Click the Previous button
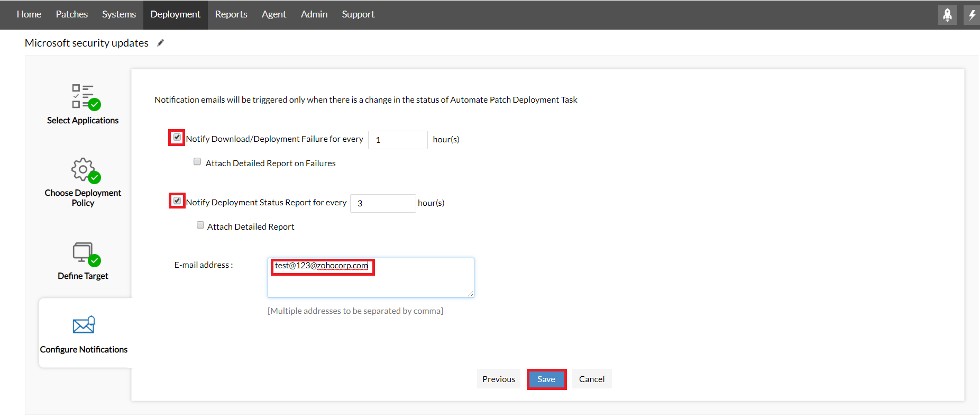The width and height of the screenshot is (980, 417). (x=498, y=379)
